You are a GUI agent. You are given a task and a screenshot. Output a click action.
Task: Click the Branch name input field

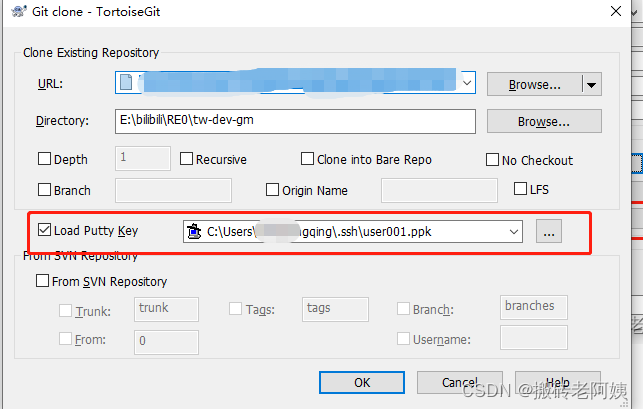click(173, 190)
